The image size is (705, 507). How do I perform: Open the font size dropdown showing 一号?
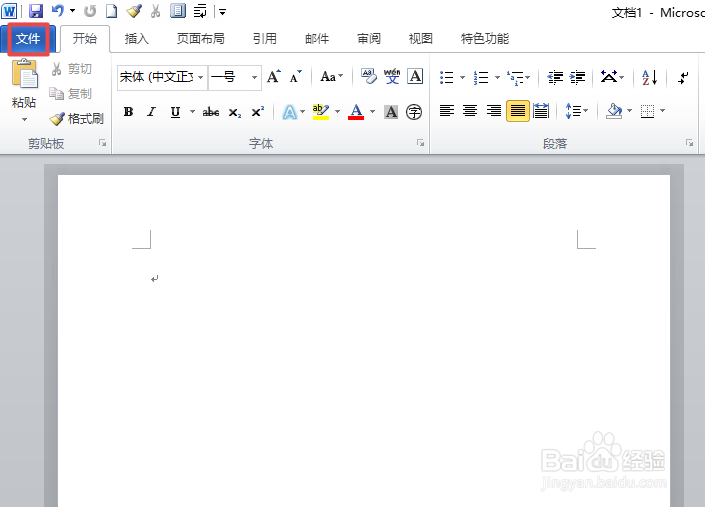click(254, 77)
